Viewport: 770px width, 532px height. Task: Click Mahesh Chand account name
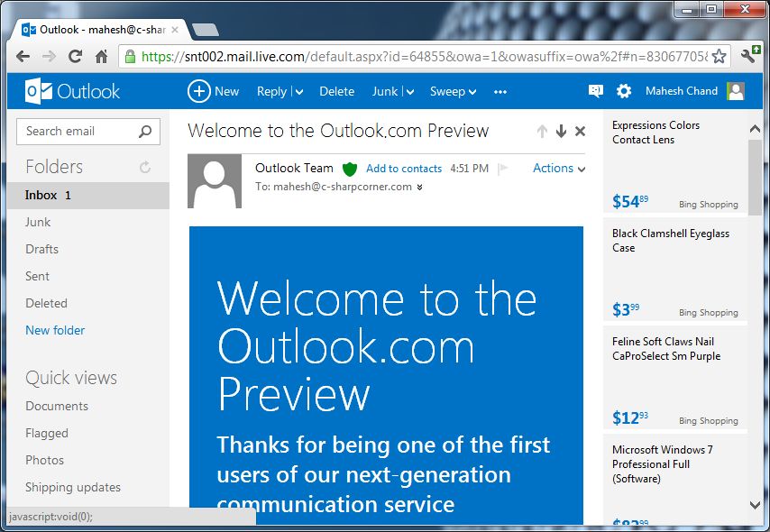coord(682,91)
